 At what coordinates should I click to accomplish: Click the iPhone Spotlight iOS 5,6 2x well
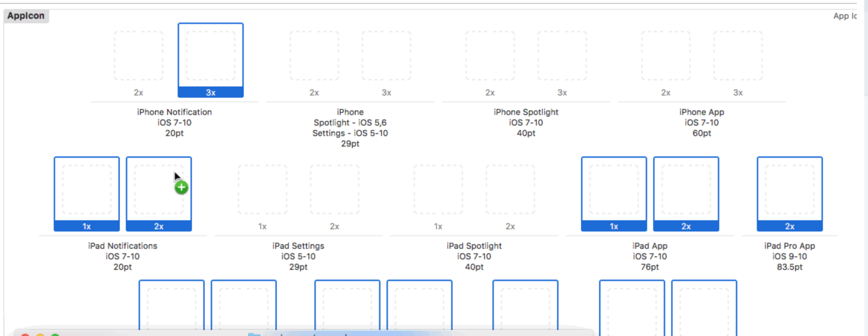[314, 56]
